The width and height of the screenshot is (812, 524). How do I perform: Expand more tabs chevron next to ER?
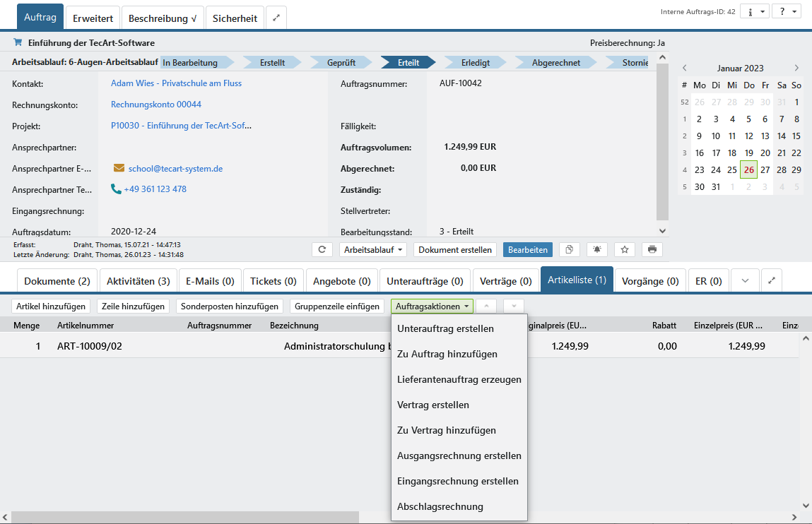point(745,280)
